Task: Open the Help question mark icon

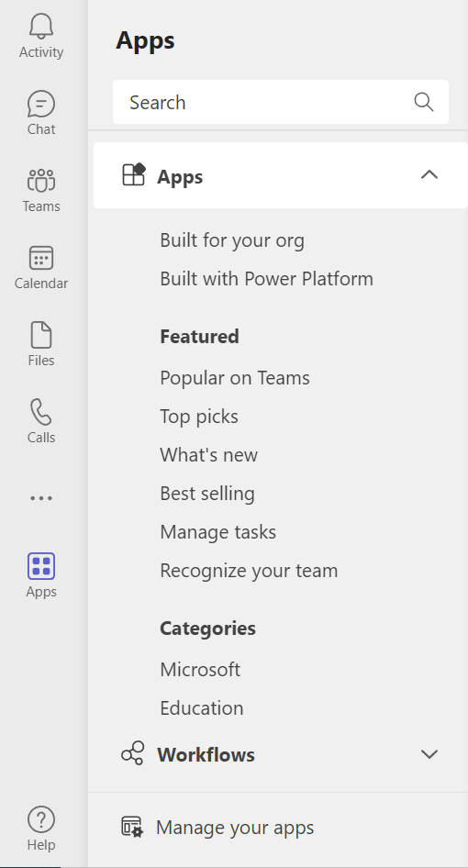Action: (41, 820)
